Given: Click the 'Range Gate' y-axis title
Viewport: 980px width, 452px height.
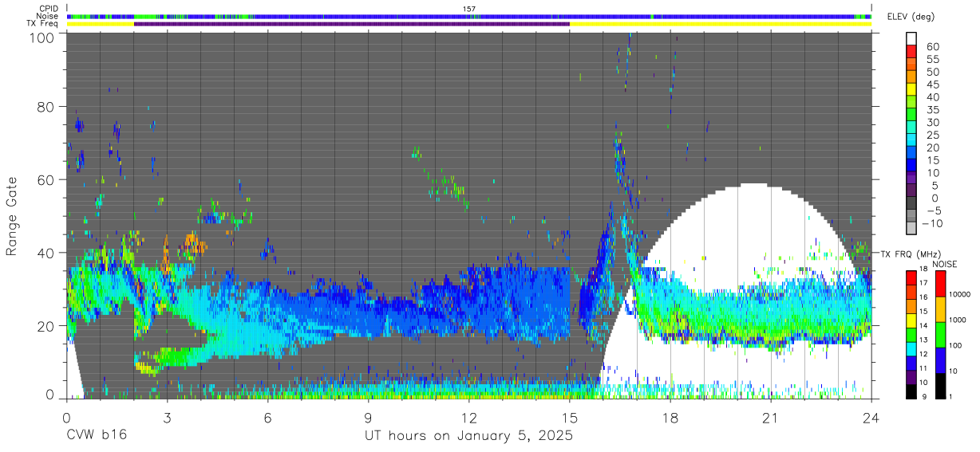Looking at the screenshot, I should coord(12,217).
